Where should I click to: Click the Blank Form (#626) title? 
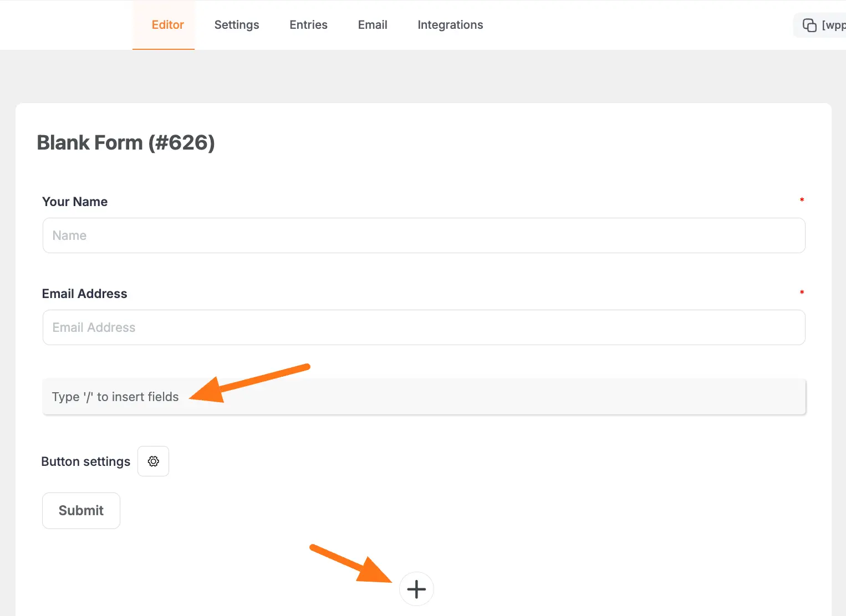coord(126,142)
